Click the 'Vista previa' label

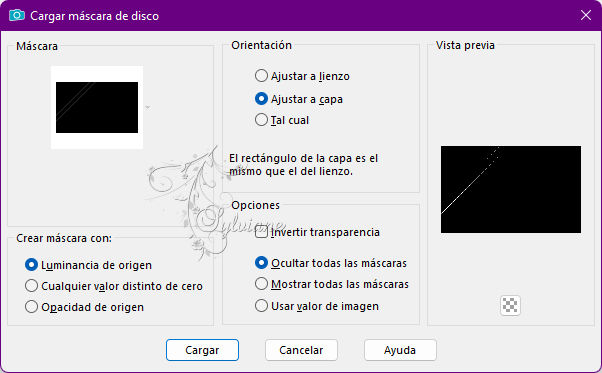point(465,45)
